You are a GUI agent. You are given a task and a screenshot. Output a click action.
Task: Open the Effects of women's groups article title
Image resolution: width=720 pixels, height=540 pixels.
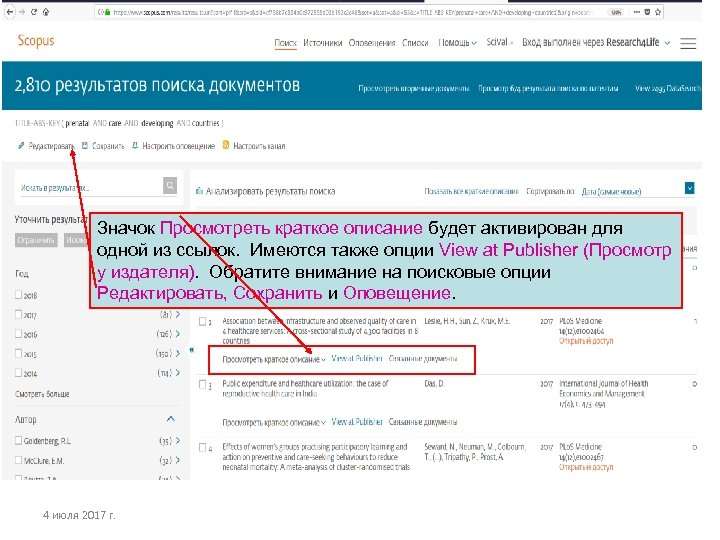click(316, 457)
